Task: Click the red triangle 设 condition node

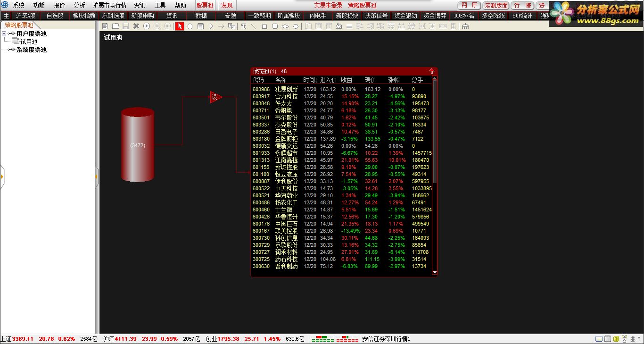Action: (215, 97)
